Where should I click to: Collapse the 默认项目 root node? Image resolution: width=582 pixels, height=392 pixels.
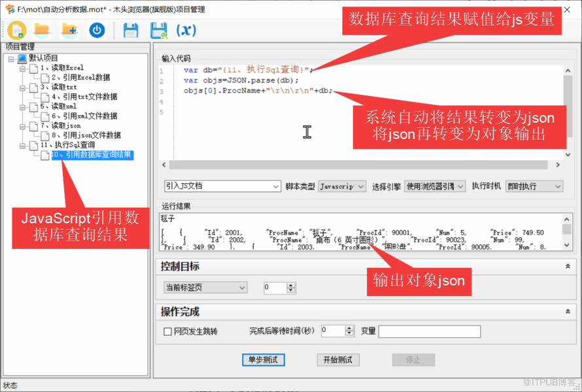[x=11, y=59]
